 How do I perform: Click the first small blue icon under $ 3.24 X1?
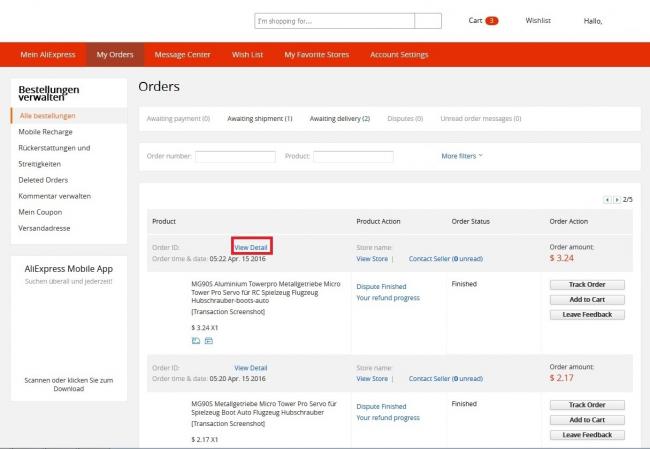click(x=196, y=341)
